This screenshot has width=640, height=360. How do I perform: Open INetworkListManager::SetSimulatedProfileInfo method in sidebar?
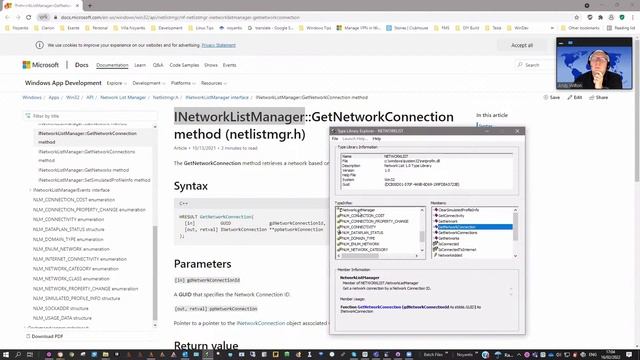click(x=94, y=180)
